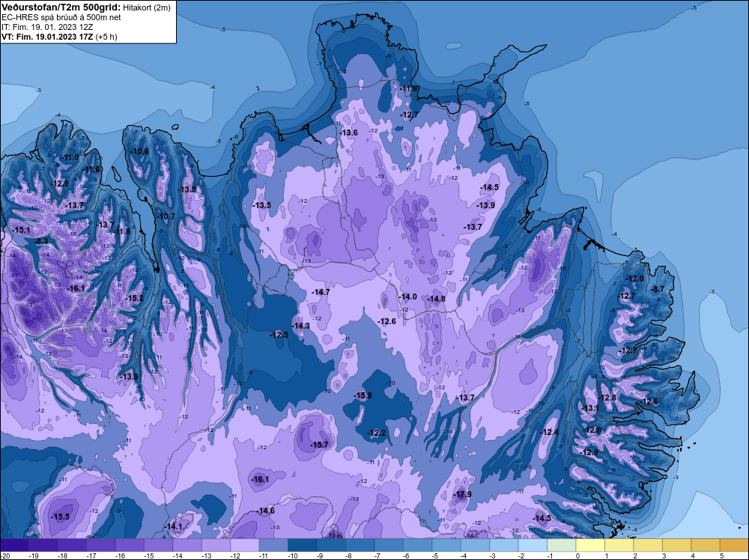Click the -15.1 temperature value
749x560 pixels.
pyautogui.click(x=22, y=230)
